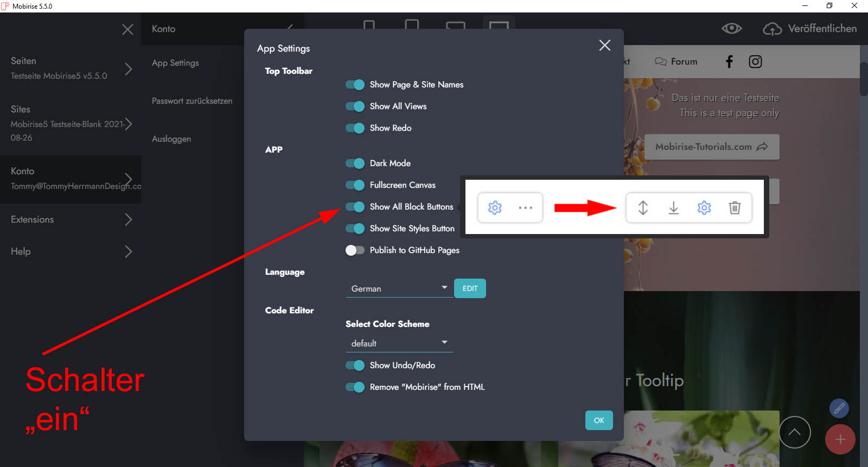Disable the Dark Mode toggle
The width and height of the screenshot is (868, 467).
[355, 163]
